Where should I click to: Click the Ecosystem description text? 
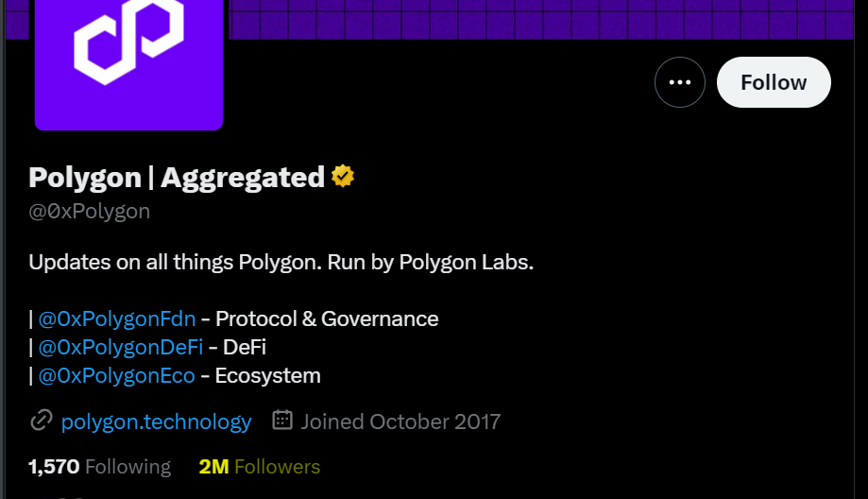(x=268, y=375)
